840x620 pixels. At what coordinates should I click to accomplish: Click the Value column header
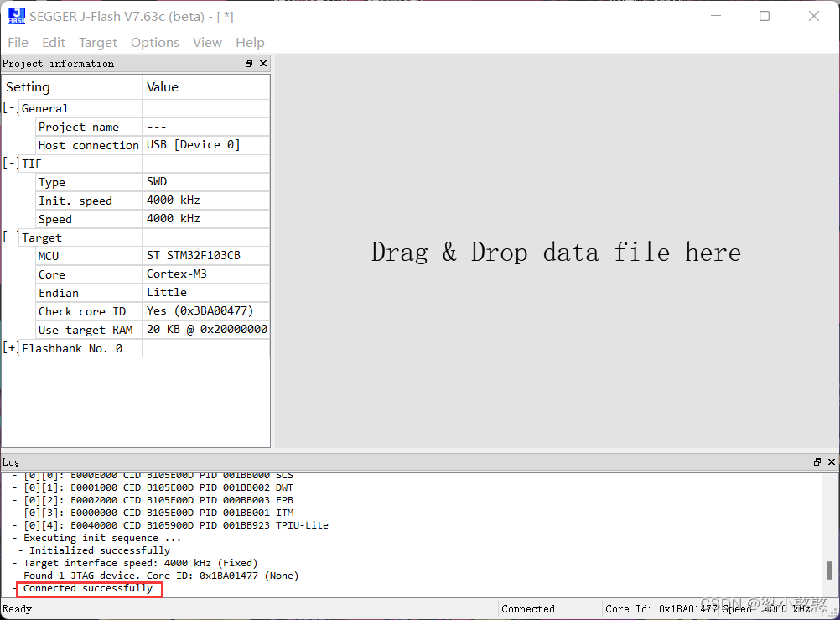tap(206, 87)
